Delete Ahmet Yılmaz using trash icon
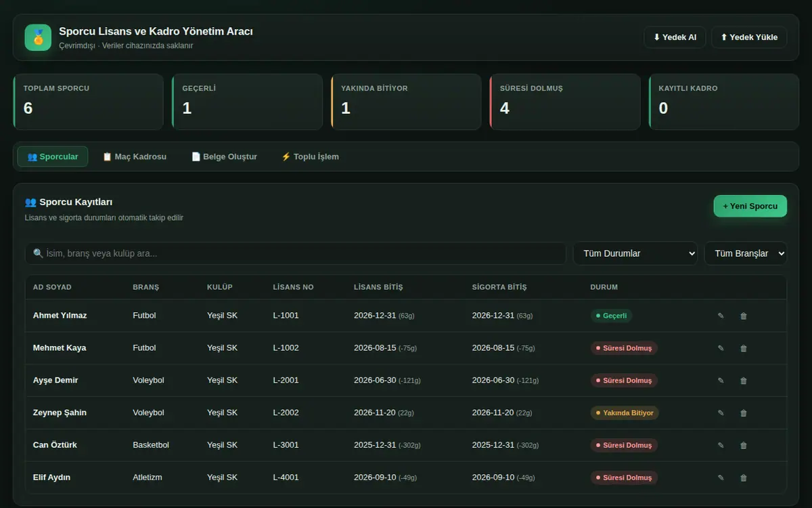Viewport: 812px width, 508px height. [744, 316]
